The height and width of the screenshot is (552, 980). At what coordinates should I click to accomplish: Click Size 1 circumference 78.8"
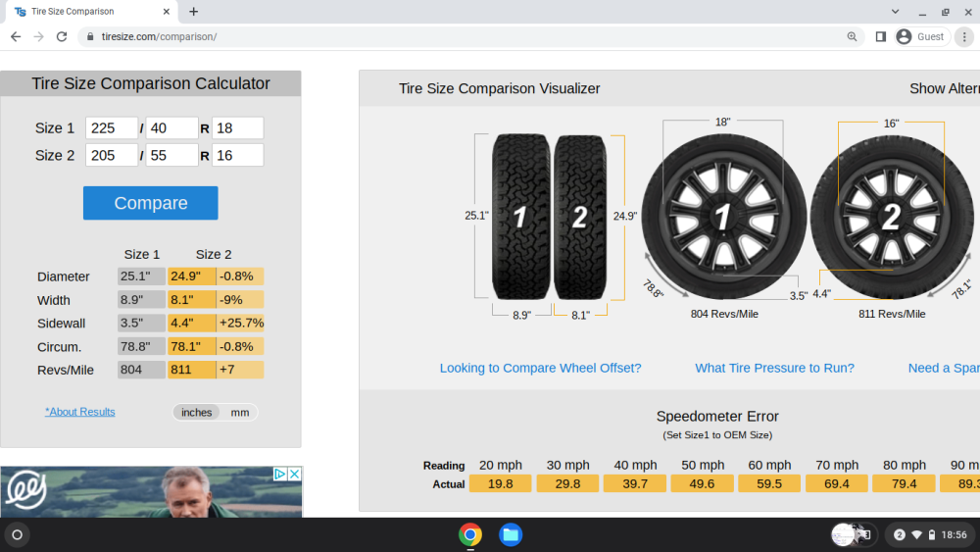click(x=141, y=346)
